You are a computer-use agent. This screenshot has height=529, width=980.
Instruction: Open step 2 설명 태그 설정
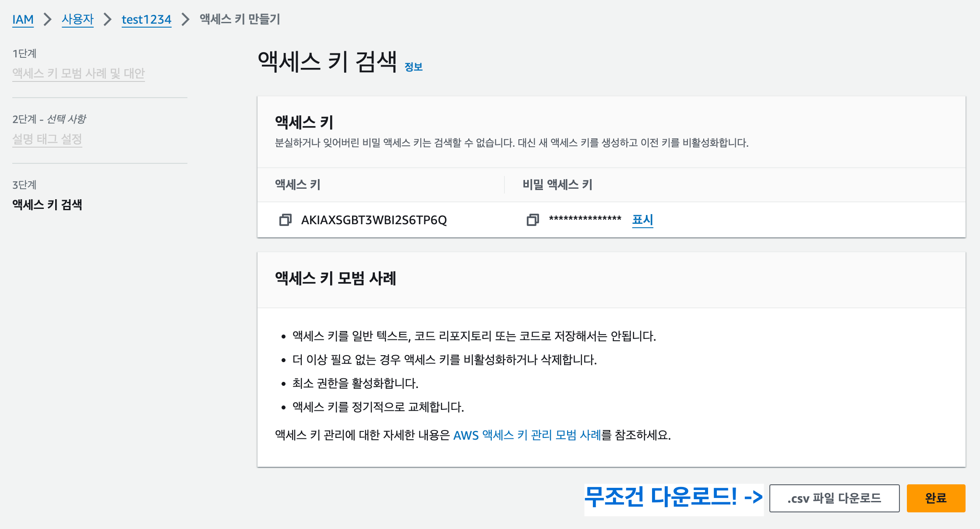tap(47, 139)
